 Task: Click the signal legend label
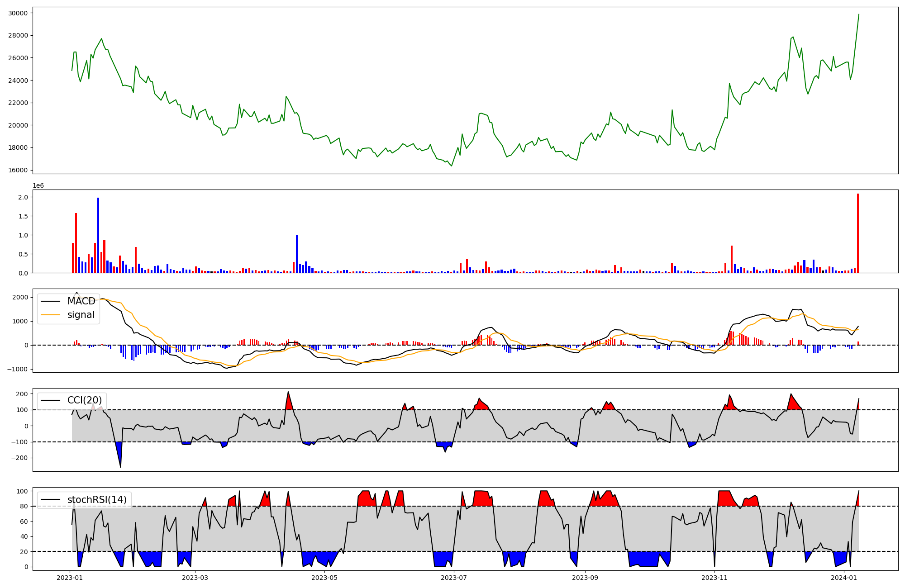pyautogui.click(x=81, y=315)
